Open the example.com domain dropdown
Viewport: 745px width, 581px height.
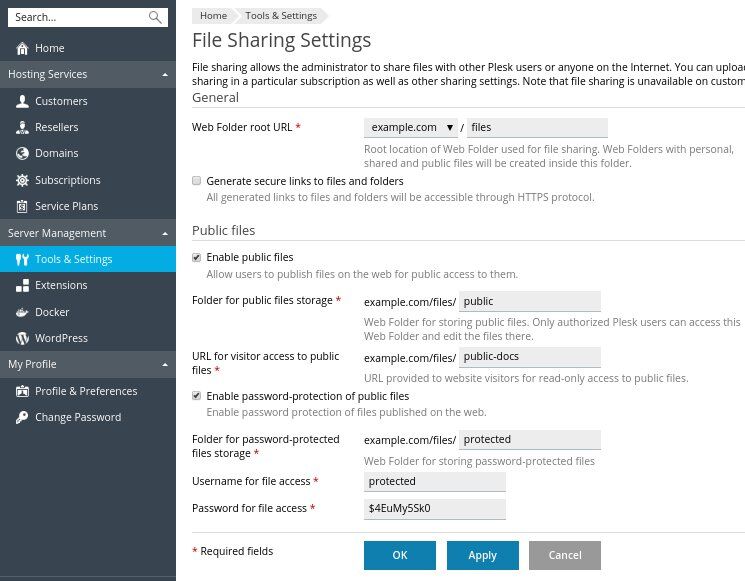click(x=411, y=128)
